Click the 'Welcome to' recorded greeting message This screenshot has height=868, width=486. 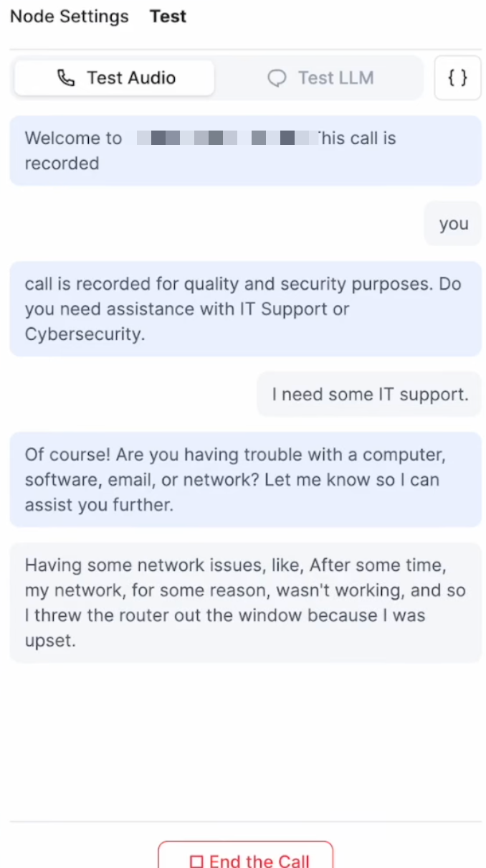coord(245,151)
